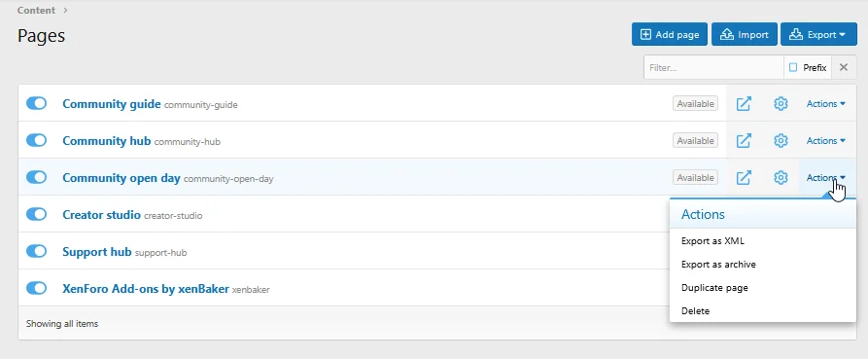Viewport: 868px width, 359px height.
Task: Open XenForo Add-ons by xenBaker link
Action: tap(146, 289)
